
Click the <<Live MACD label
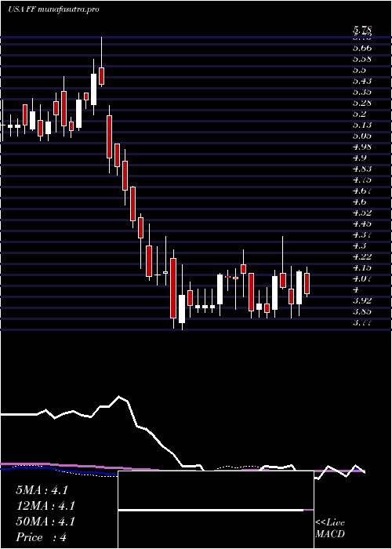coord(330,529)
